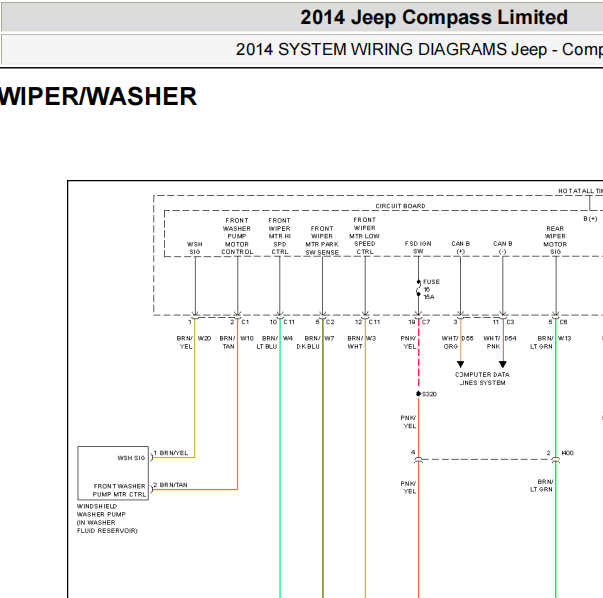Click "REAR WIPER MOTOR SIG" label
This screenshot has width=603, height=598.
point(555,240)
